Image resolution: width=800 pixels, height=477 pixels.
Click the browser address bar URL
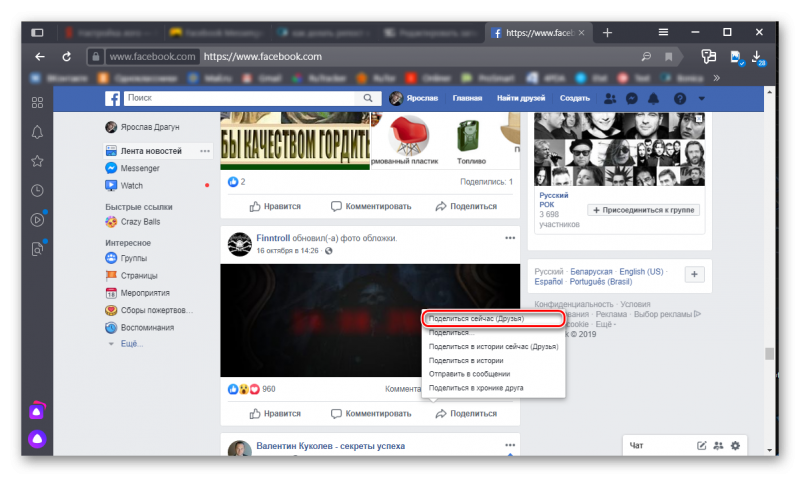[263, 57]
